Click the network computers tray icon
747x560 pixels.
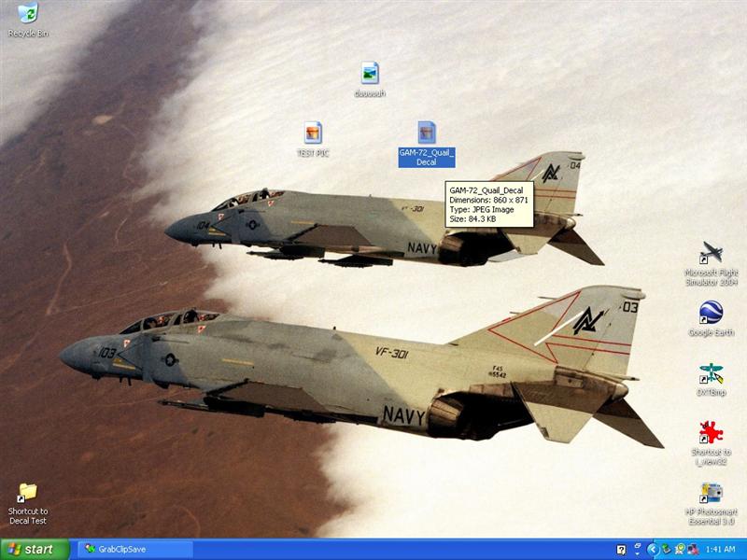click(x=693, y=550)
